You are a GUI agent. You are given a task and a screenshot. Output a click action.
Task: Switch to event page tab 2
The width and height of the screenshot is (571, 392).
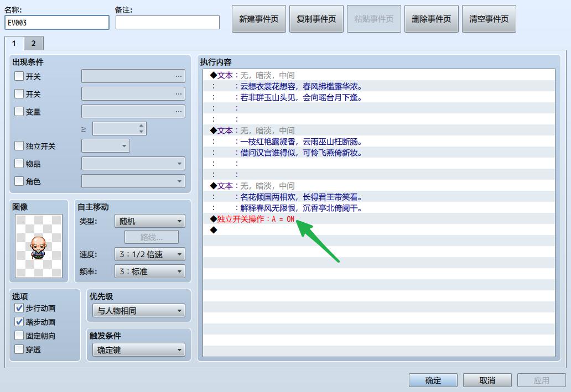[34, 43]
